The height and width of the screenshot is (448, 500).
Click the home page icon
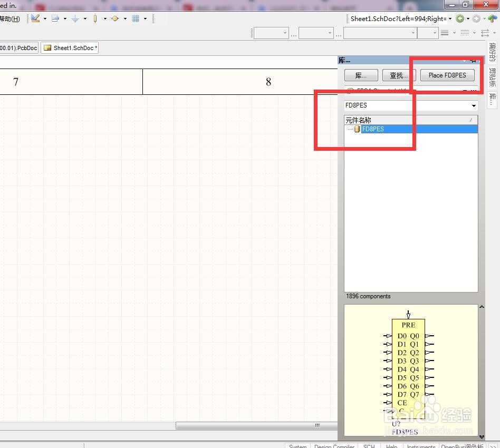click(x=492, y=19)
